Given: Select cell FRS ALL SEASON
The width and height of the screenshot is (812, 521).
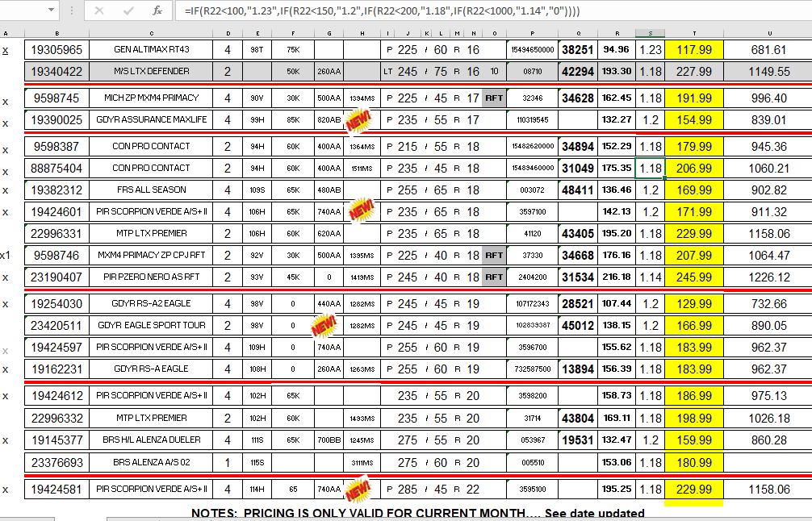Looking at the screenshot, I should 151,190.
